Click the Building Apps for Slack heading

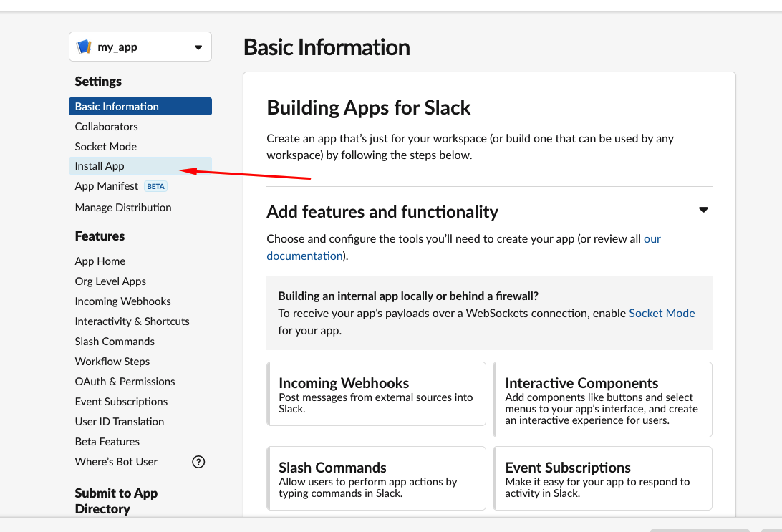369,107
